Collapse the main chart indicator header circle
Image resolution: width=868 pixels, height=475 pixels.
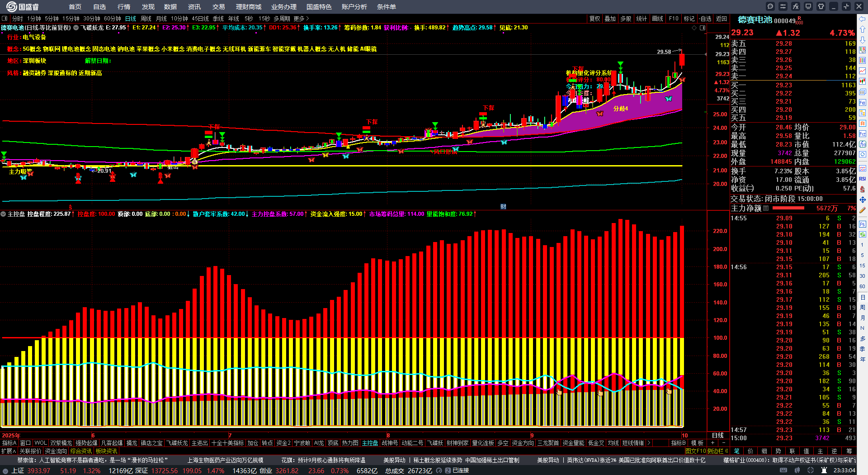click(76, 28)
